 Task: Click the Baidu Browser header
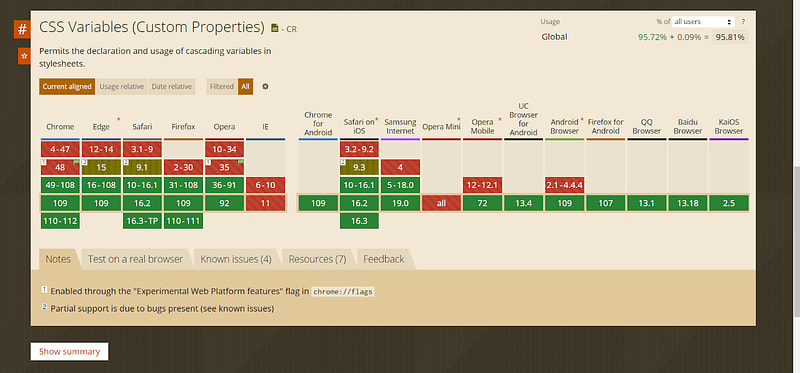688,127
